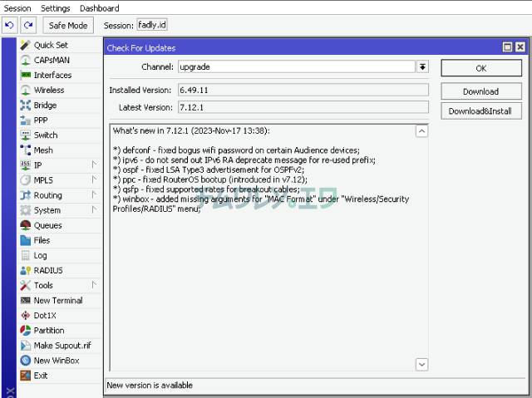Open the Quick Set panel
The width and height of the screenshot is (532, 398).
tap(50, 45)
